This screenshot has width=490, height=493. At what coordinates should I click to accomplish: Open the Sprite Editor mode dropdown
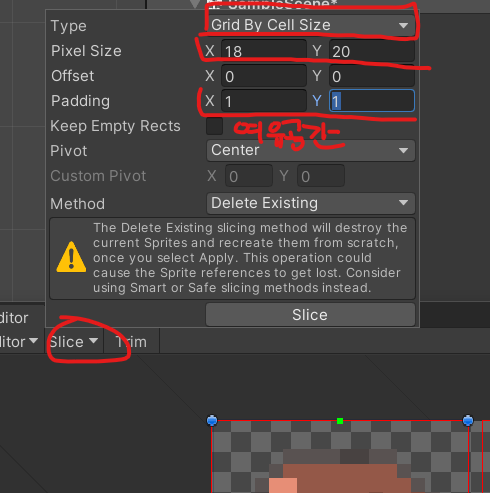pyautogui.click(x=19, y=342)
